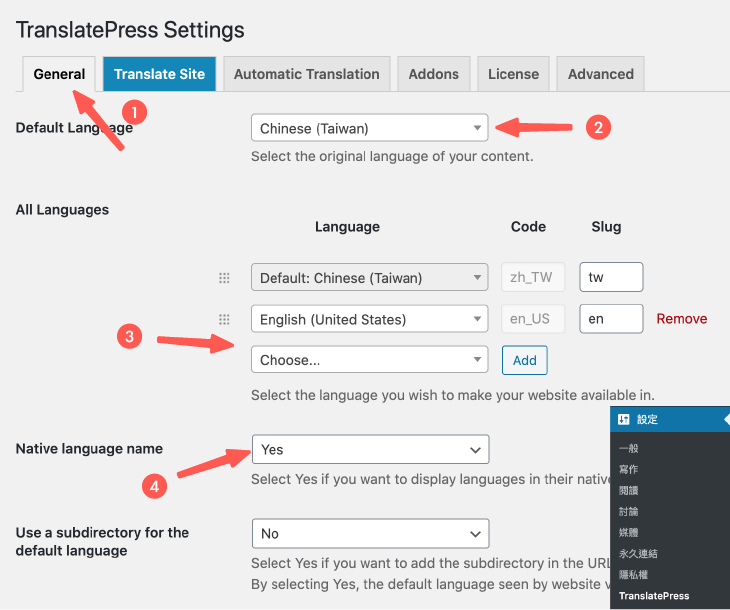Screen dimensions: 730x610
Task: Click the tw slug input field
Action: click(x=611, y=277)
